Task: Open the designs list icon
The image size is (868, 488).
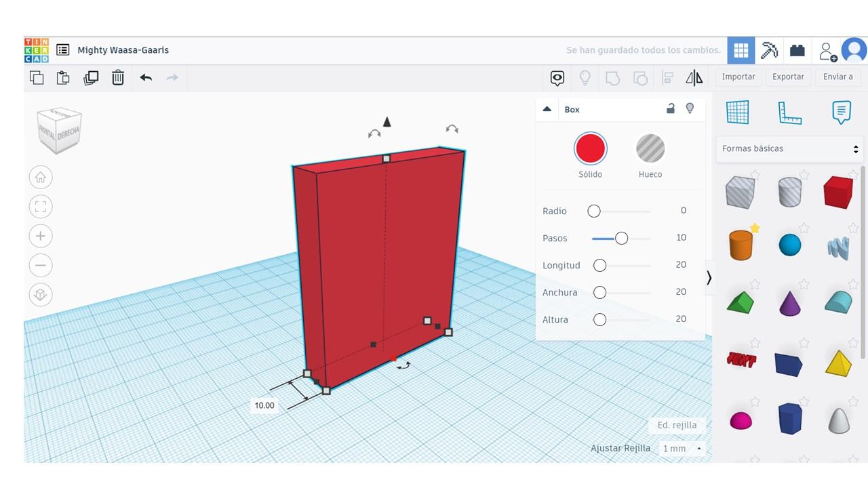Action: pyautogui.click(x=63, y=49)
